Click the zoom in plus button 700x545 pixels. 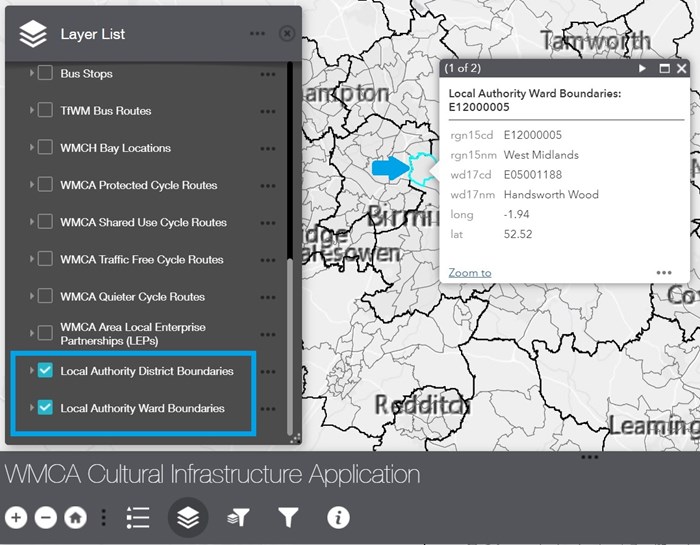[16, 517]
